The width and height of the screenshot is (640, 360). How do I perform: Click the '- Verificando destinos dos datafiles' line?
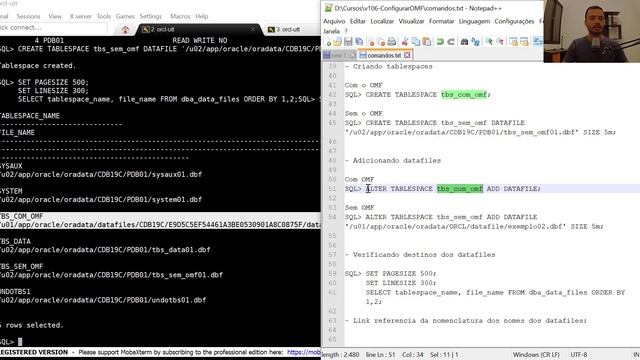420,255
